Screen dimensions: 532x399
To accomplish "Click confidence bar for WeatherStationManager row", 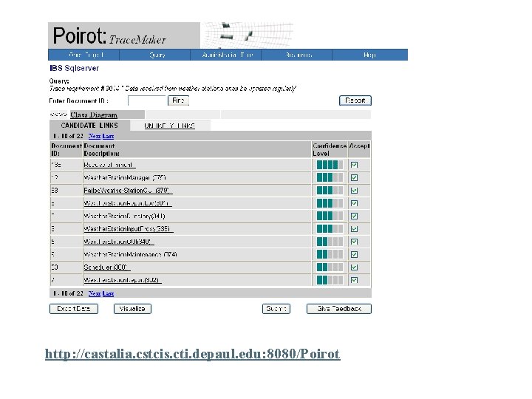I will 330,178.
